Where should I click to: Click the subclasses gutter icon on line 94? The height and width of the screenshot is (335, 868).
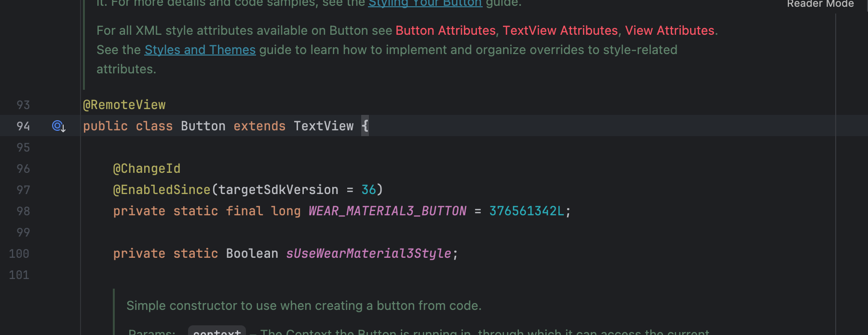tap(58, 126)
